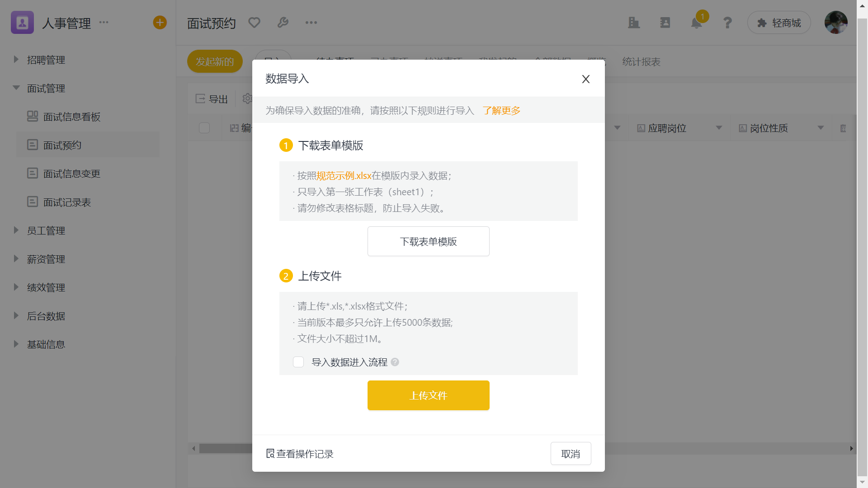Enable 导入数据进入流程 checkbox
The height and width of the screenshot is (488, 868).
298,362
